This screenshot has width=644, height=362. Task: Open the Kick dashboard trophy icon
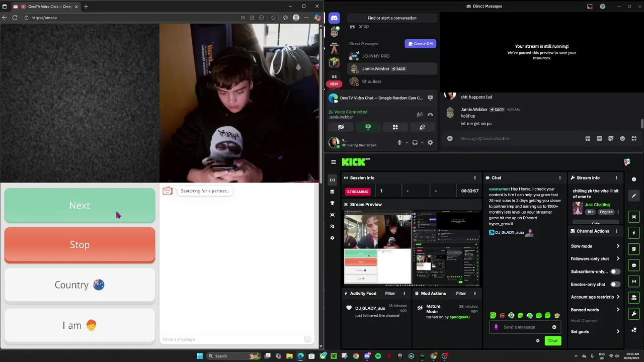[x=332, y=203]
